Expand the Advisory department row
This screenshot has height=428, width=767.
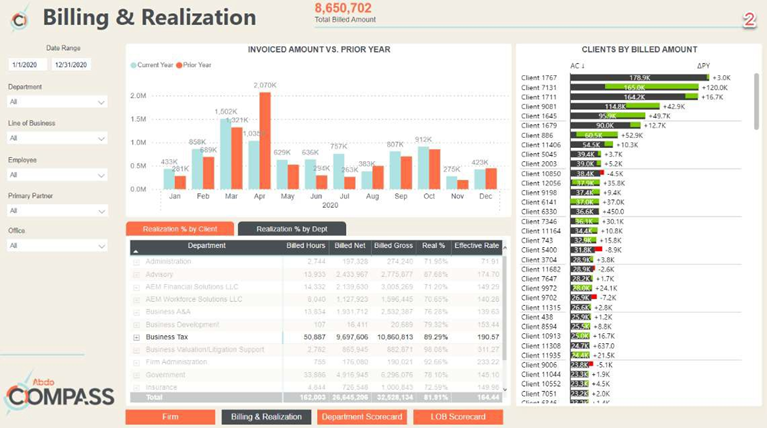136,274
